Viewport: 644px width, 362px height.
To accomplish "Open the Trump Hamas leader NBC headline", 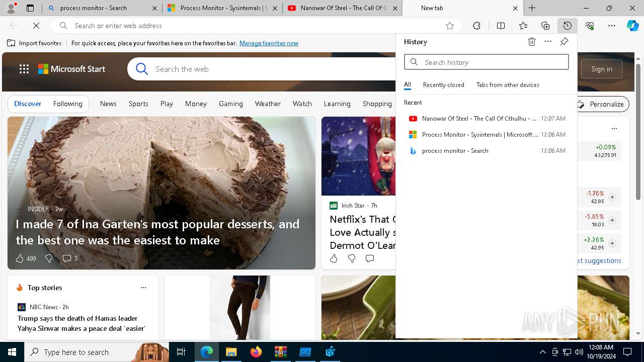I will 82,323.
